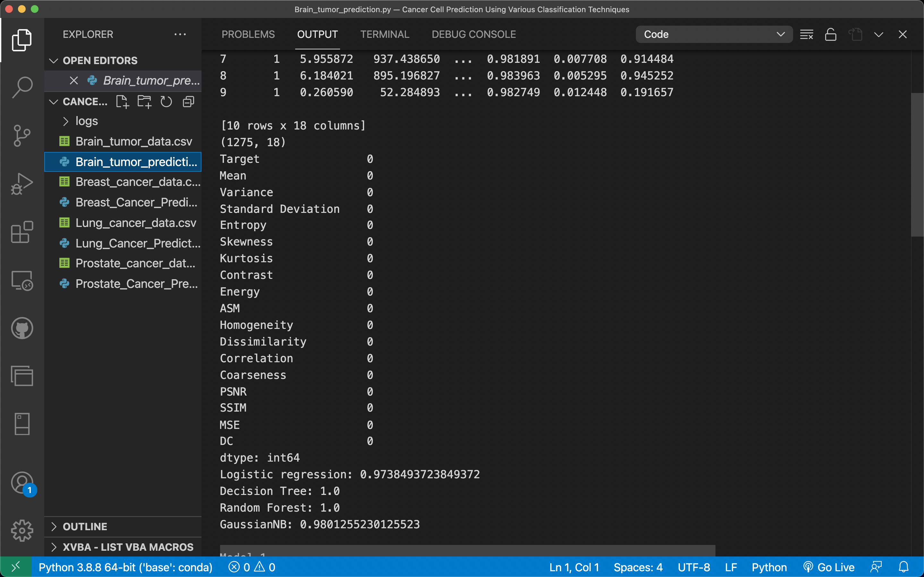Open the Search view in activity bar
The height and width of the screenshot is (577, 924).
pyautogui.click(x=22, y=87)
